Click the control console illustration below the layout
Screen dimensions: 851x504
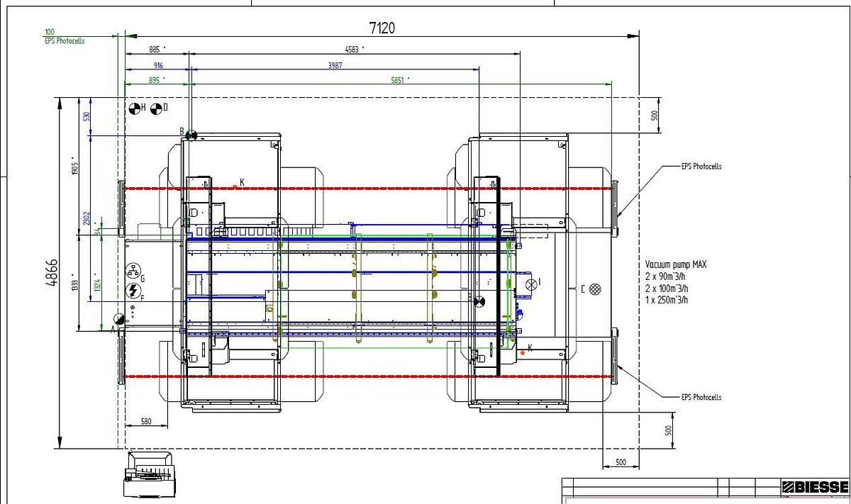click(x=151, y=474)
